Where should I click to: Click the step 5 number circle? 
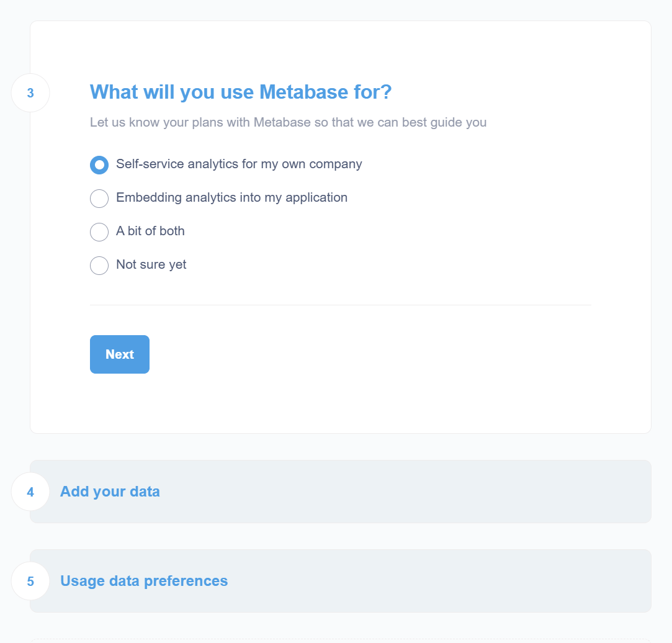(x=30, y=580)
